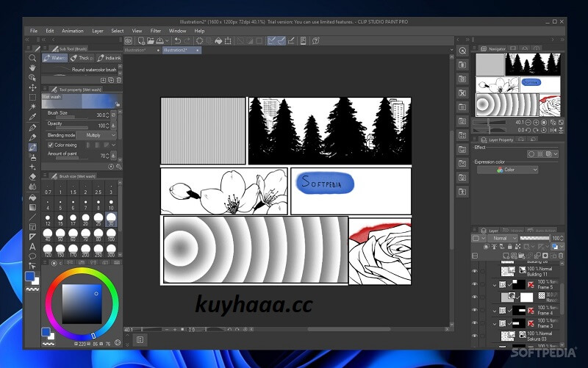The image size is (588, 368).
Task: Adjust the Brush Size slider
Action: coord(72,118)
